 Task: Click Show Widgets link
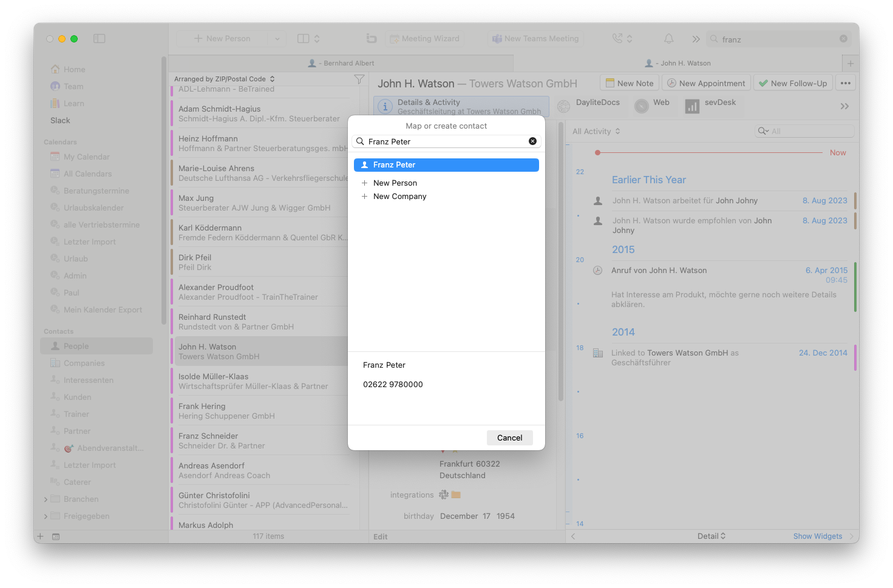(817, 536)
